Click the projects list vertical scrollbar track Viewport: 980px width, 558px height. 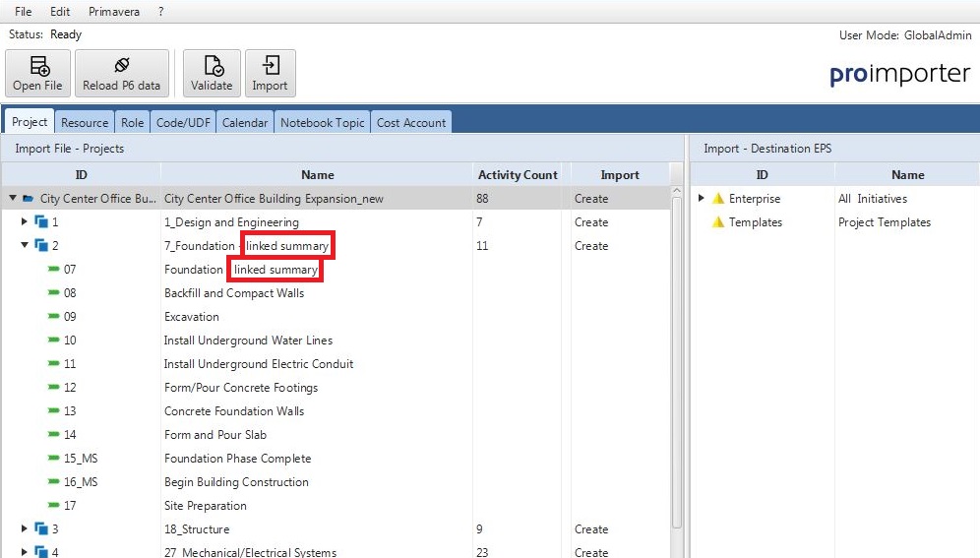click(x=676, y=362)
